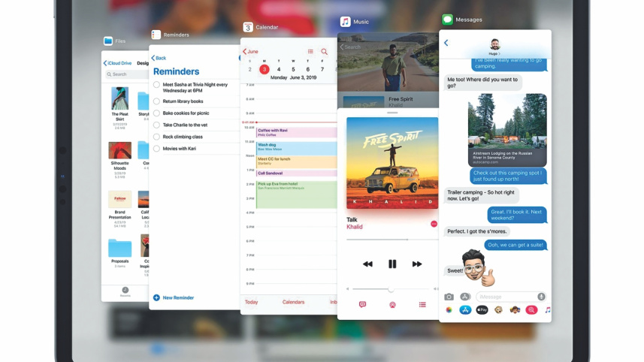Collapse the Music player using grabber handle
The image size is (644, 362).
pos(392,112)
